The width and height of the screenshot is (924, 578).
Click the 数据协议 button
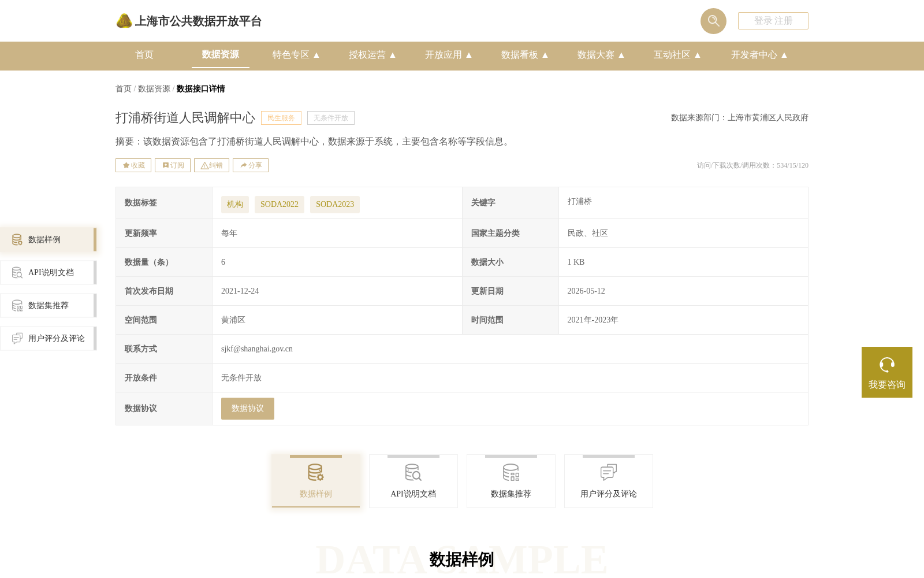click(x=248, y=409)
